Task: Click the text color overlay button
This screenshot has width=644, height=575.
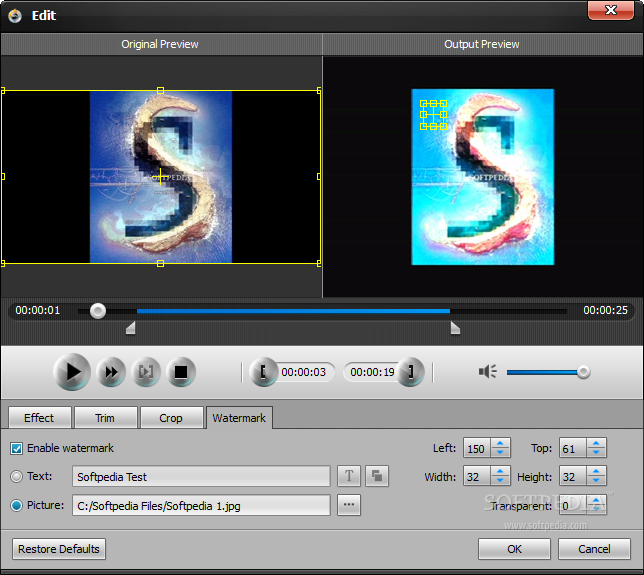Action: click(377, 476)
